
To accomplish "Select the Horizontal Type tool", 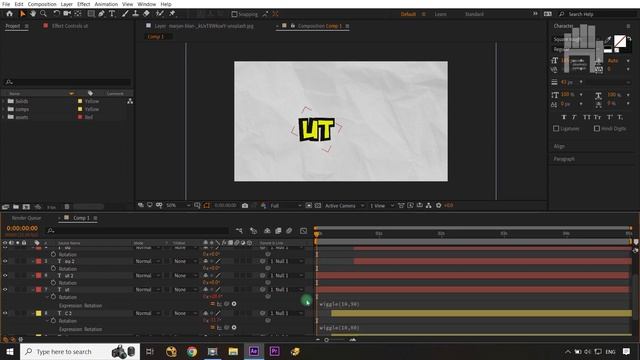I will [x=112, y=14].
